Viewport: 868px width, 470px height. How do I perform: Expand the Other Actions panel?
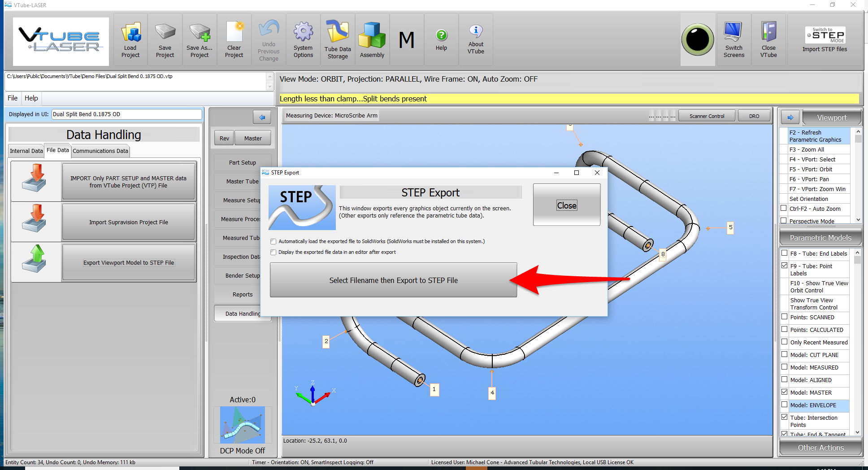(820, 448)
